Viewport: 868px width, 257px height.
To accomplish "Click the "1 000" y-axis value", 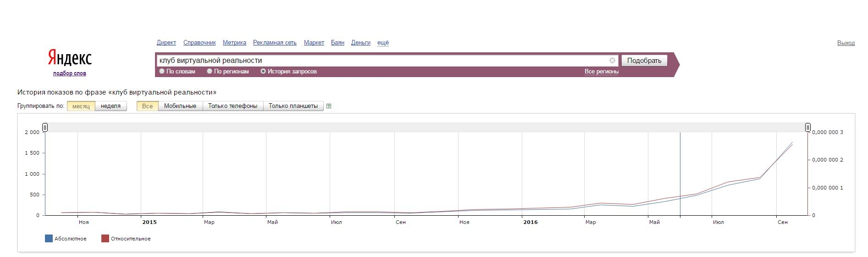I will [x=32, y=174].
